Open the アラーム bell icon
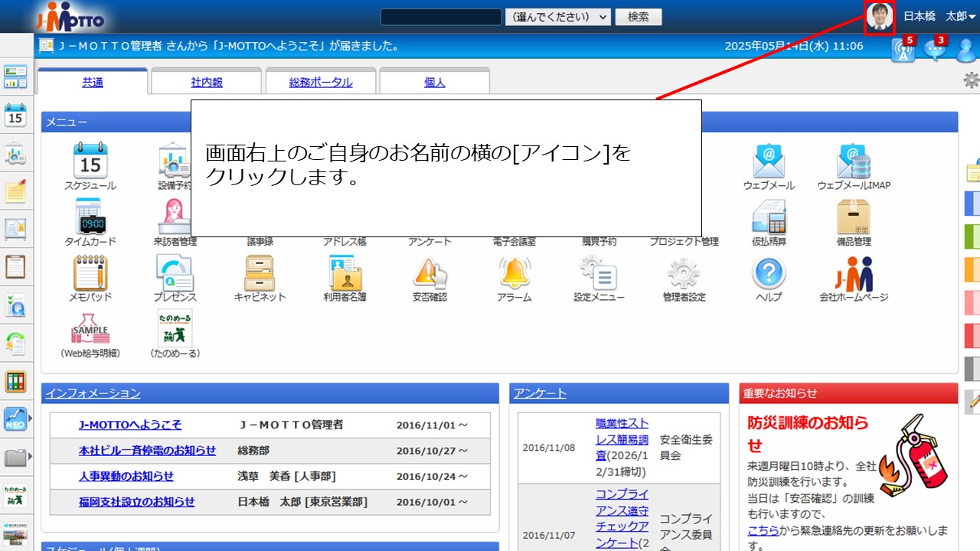This screenshot has width=980, height=551. (x=514, y=272)
